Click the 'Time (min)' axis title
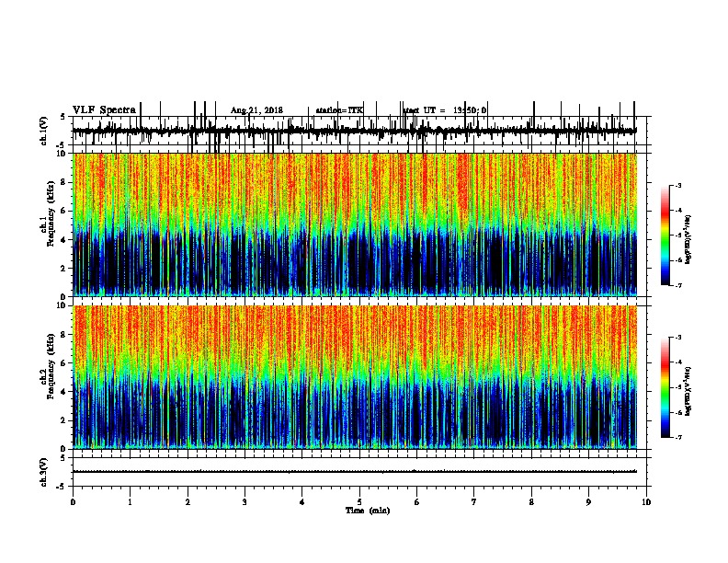The image size is (728, 563). (x=368, y=511)
